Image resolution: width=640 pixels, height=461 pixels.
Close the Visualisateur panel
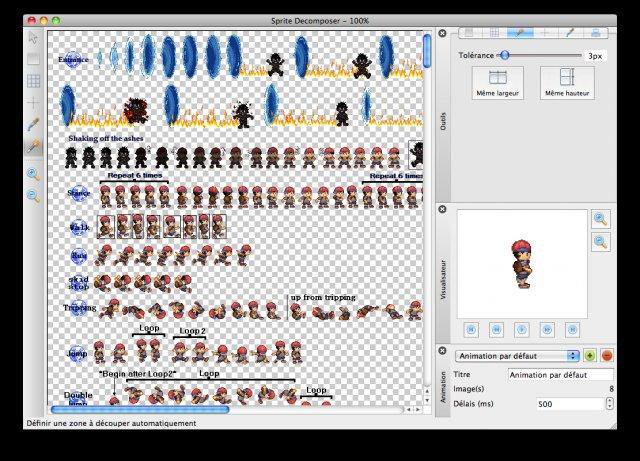coord(442,209)
